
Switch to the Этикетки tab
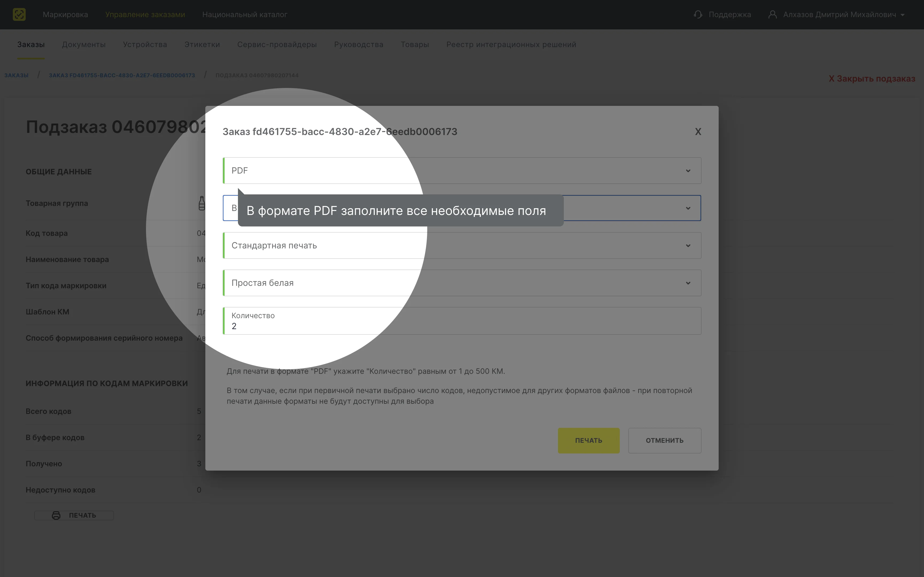click(202, 45)
